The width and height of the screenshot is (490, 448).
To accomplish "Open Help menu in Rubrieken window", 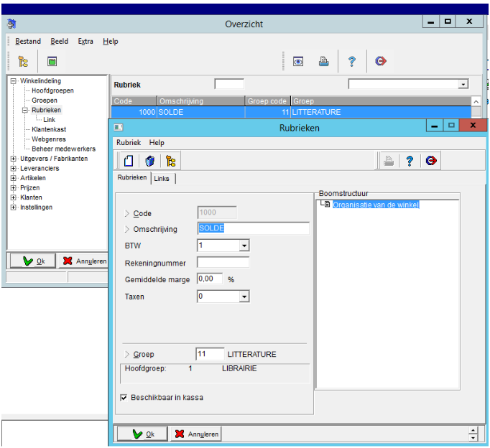I will tap(157, 143).
